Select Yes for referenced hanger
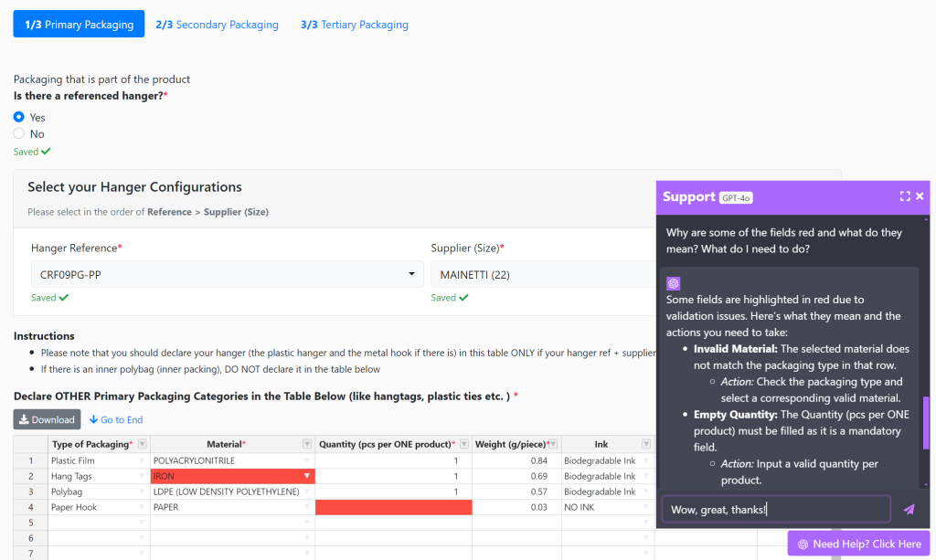 19,117
